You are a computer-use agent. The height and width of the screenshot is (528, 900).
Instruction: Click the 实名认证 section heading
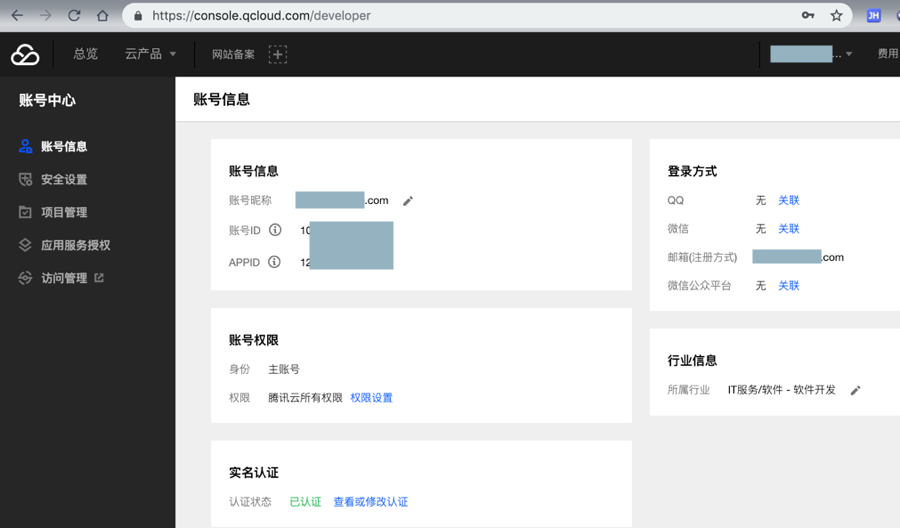tap(254, 472)
